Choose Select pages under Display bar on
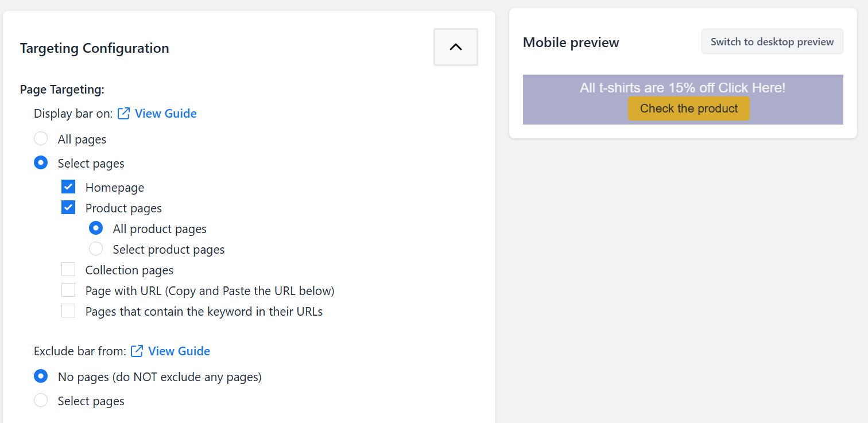Image resolution: width=868 pixels, height=423 pixels. click(41, 163)
